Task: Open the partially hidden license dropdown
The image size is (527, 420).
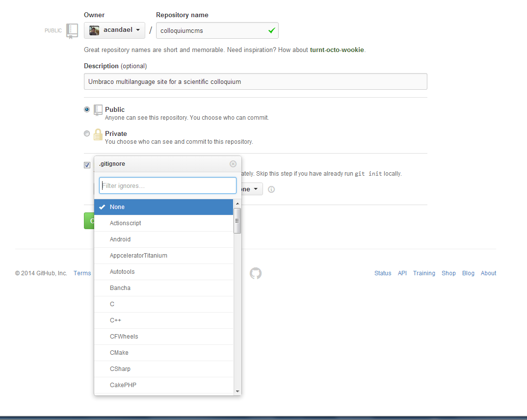Action: [252, 189]
